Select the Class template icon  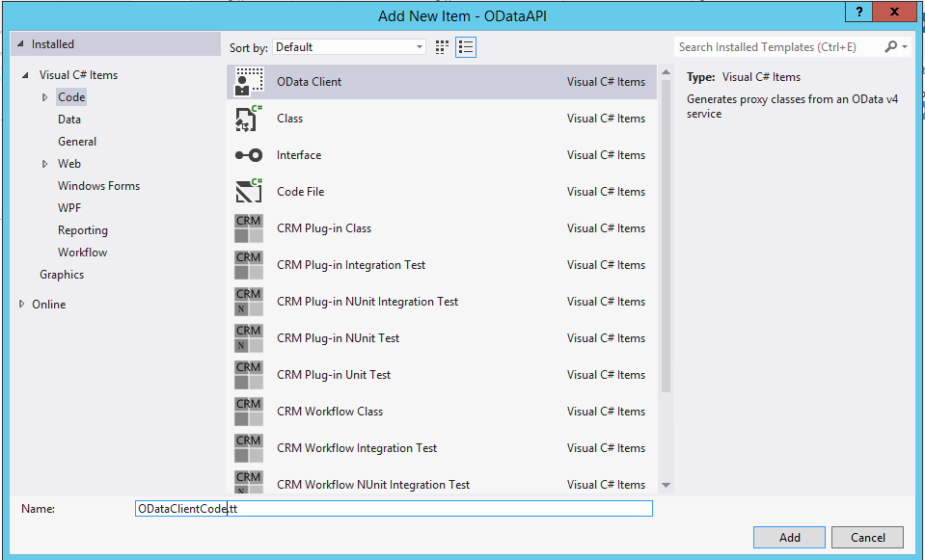tap(249, 119)
